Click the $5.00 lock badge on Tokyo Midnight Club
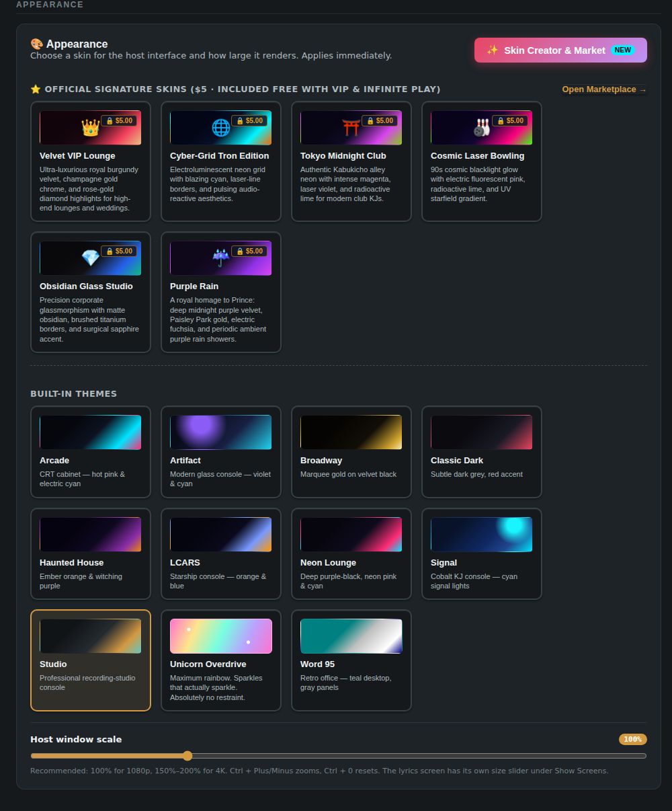672x811 pixels. [380, 121]
